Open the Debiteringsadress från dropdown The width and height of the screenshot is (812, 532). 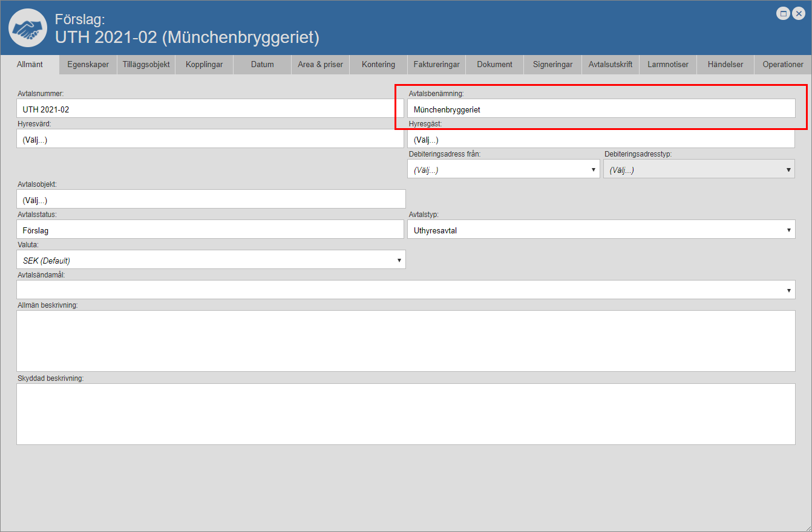503,170
